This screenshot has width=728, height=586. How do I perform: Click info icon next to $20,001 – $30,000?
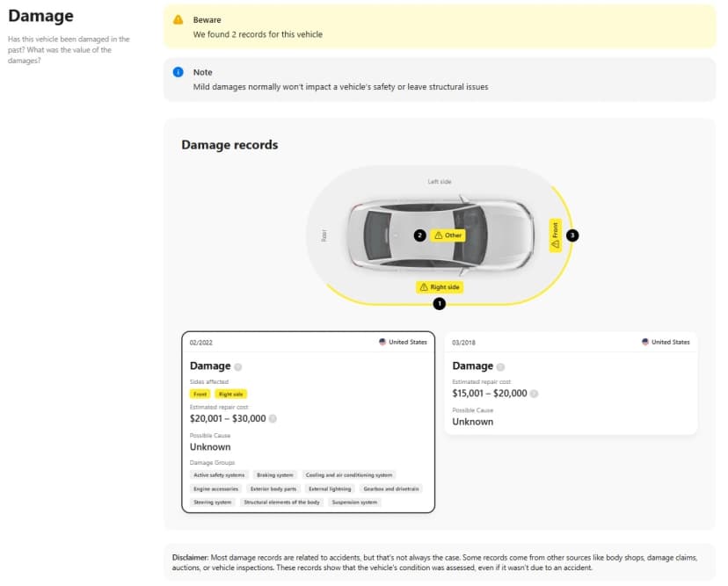273,419
